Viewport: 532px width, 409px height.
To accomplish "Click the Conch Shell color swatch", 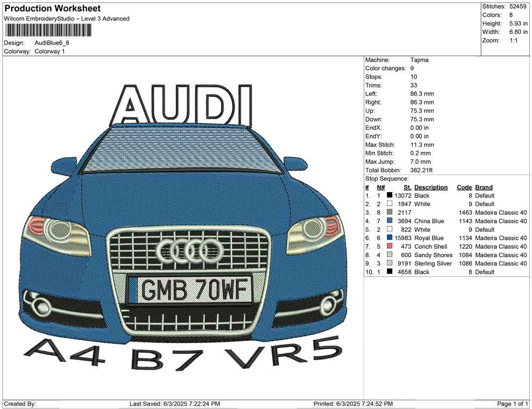I will (390, 246).
